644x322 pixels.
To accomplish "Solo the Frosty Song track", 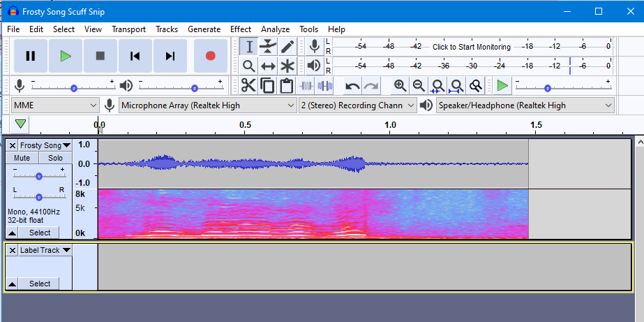I will [x=55, y=158].
